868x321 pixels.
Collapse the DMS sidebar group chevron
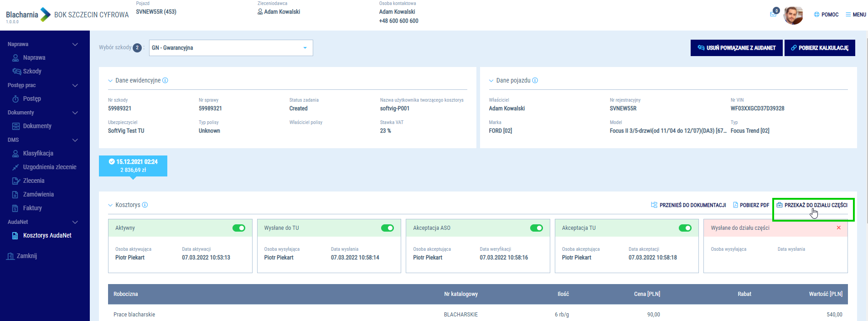point(75,140)
